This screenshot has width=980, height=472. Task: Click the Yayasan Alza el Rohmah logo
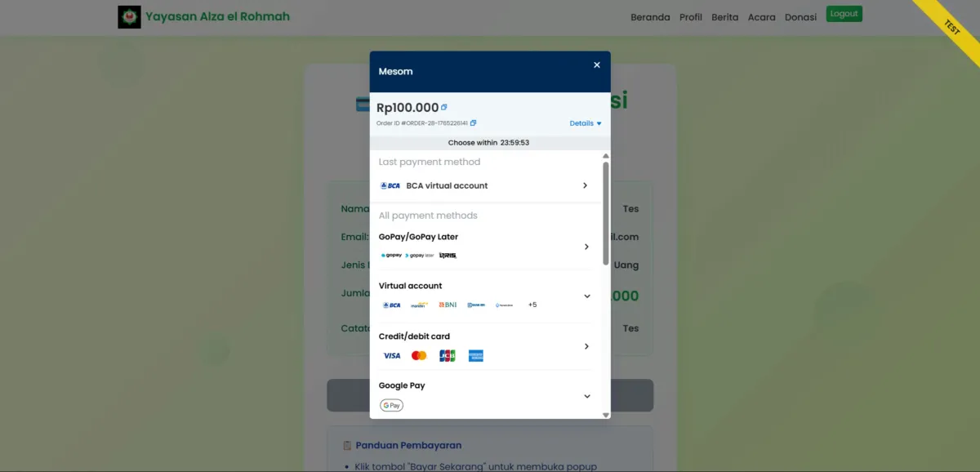click(129, 17)
